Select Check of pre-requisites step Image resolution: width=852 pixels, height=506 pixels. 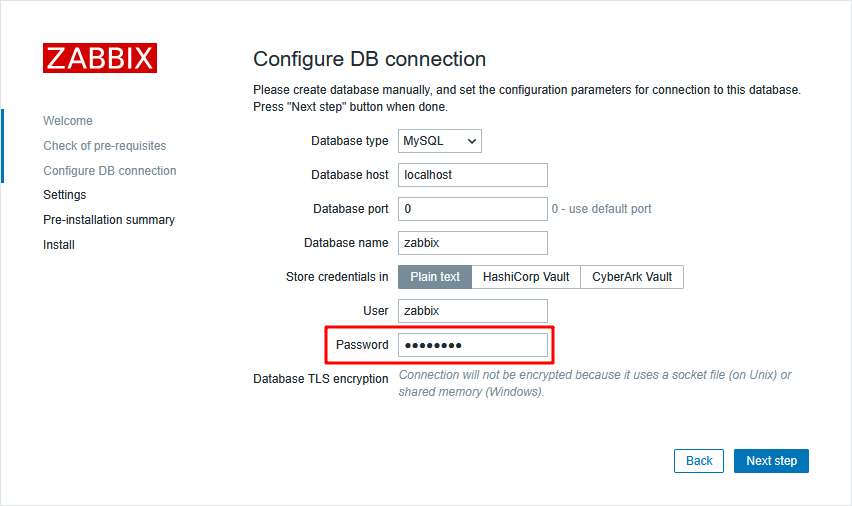coord(105,146)
